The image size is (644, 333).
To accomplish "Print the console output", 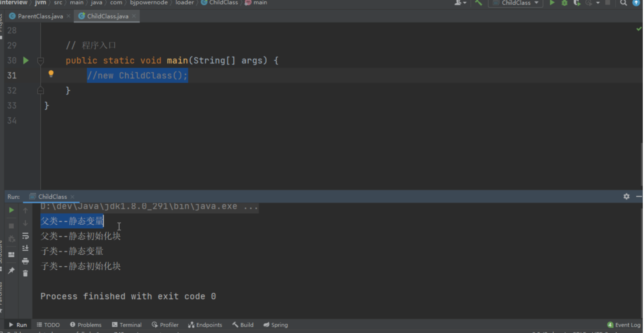I will 25,261.
